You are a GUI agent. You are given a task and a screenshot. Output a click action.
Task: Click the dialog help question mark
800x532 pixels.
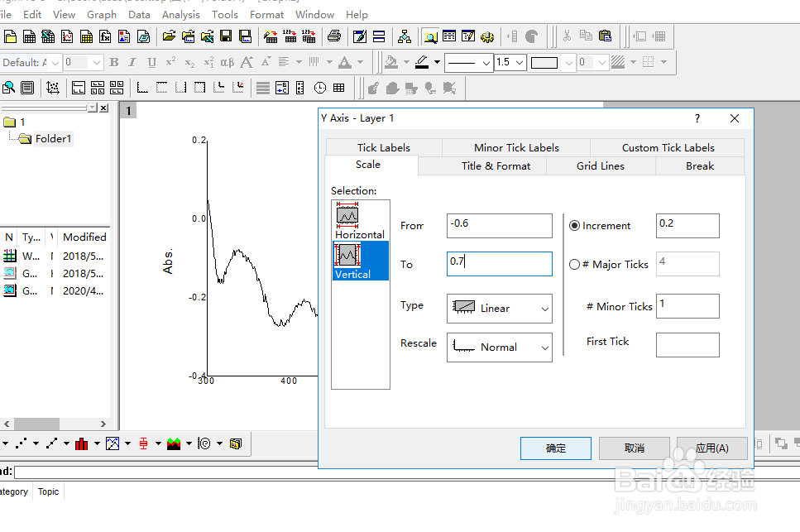pyautogui.click(x=697, y=118)
